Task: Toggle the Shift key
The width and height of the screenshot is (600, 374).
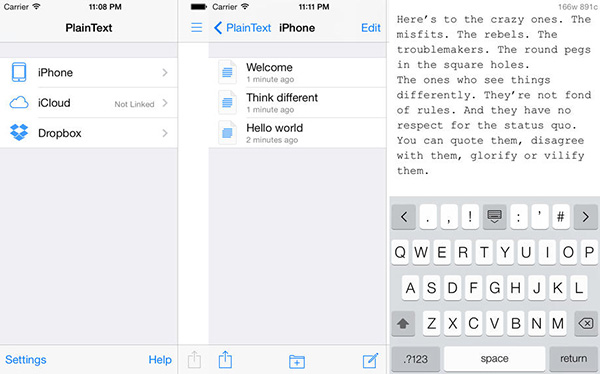Action: point(403,323)
